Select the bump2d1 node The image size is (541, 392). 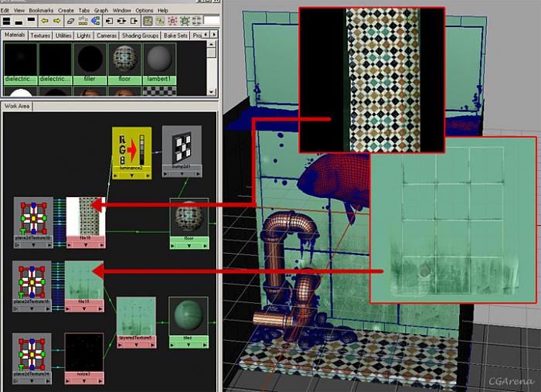coord(182,151)
